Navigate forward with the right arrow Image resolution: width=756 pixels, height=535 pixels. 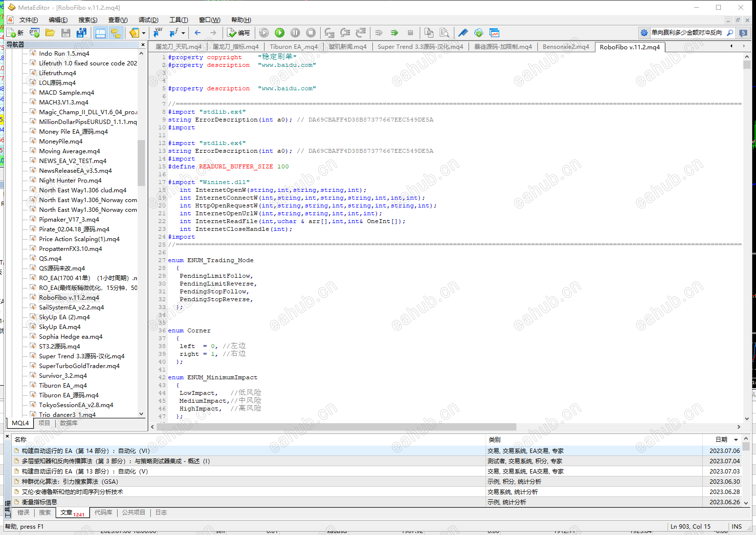(x=213, y=33)
